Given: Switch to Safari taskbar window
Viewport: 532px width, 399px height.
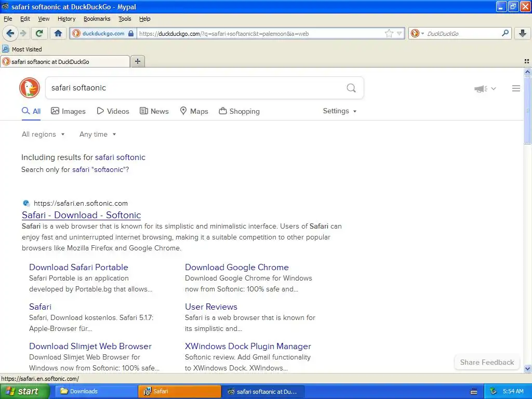Looking at the screenshot, I should click(x=179, y=391).
